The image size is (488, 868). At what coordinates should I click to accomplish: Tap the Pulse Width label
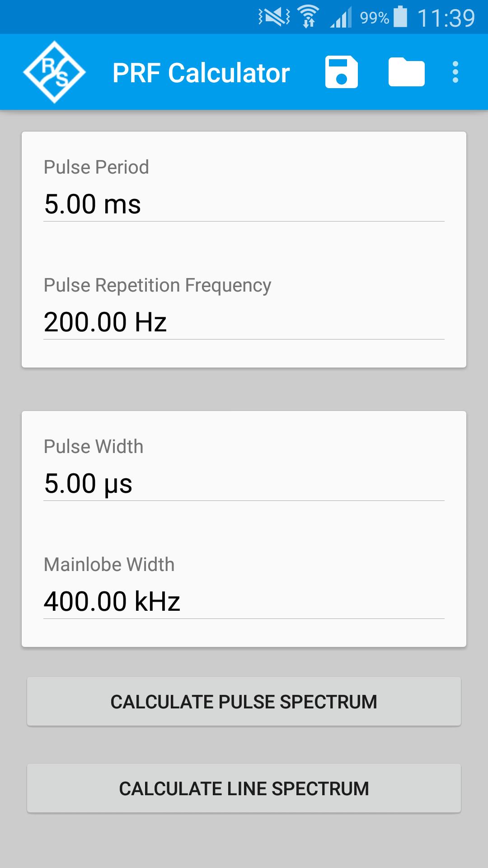94,447
